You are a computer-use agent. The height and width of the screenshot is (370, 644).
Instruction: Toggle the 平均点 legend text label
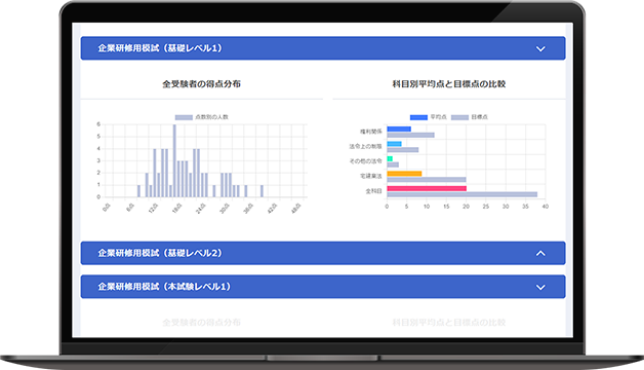[438, 117]
